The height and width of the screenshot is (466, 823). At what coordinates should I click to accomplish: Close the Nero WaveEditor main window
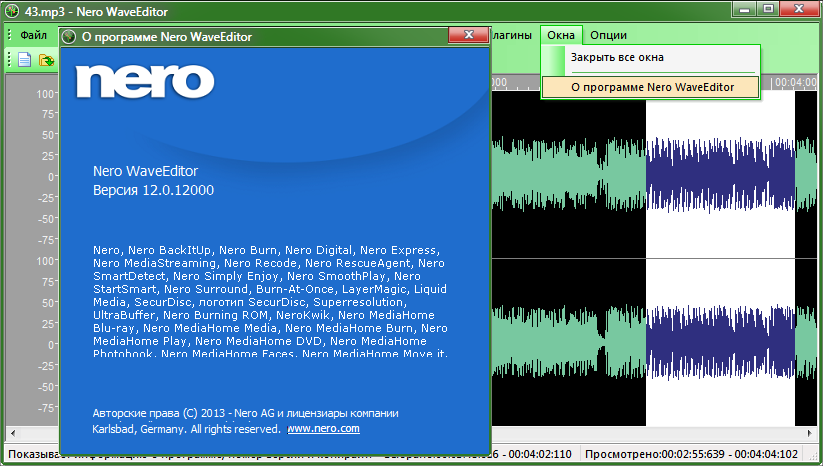pyautogui.click(x=799, y=8)
